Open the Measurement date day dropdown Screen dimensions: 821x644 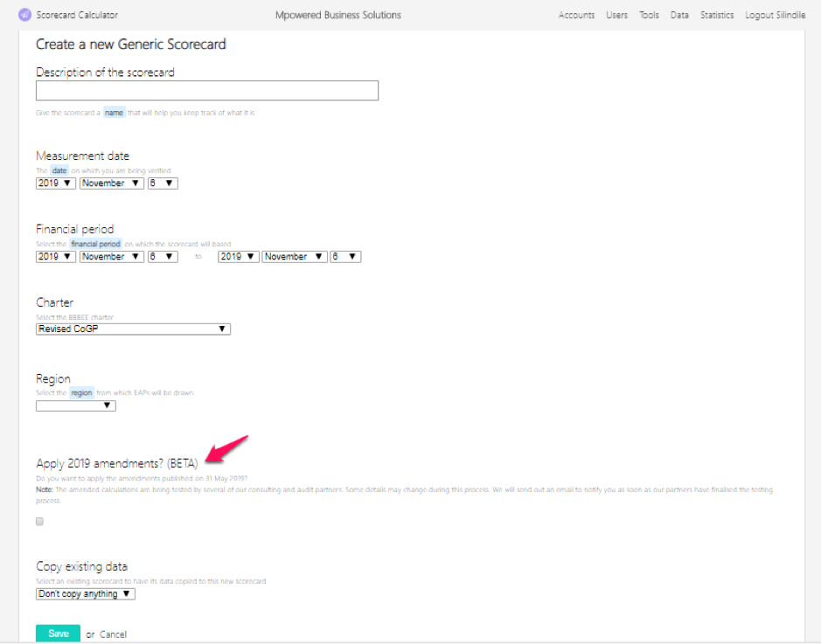[x=163, y=184]
